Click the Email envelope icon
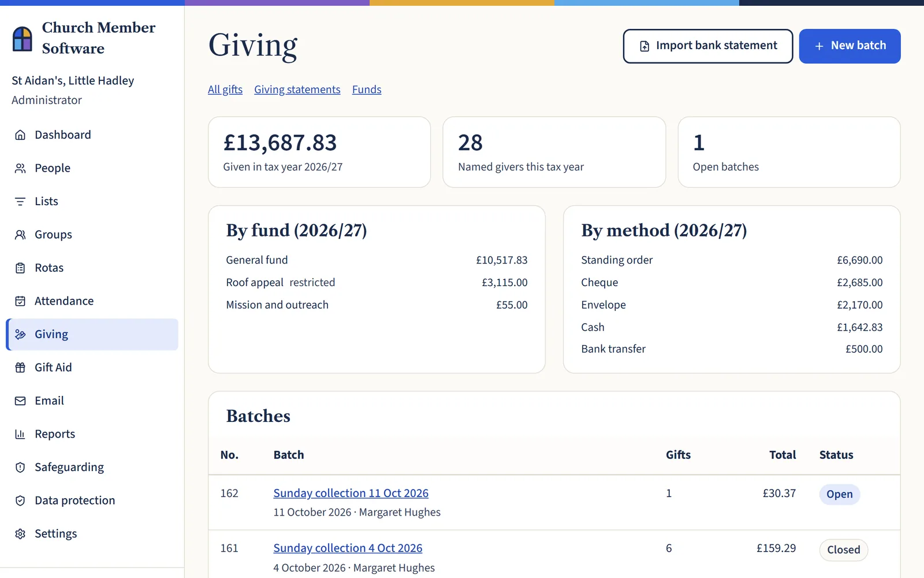 (20, 401)
